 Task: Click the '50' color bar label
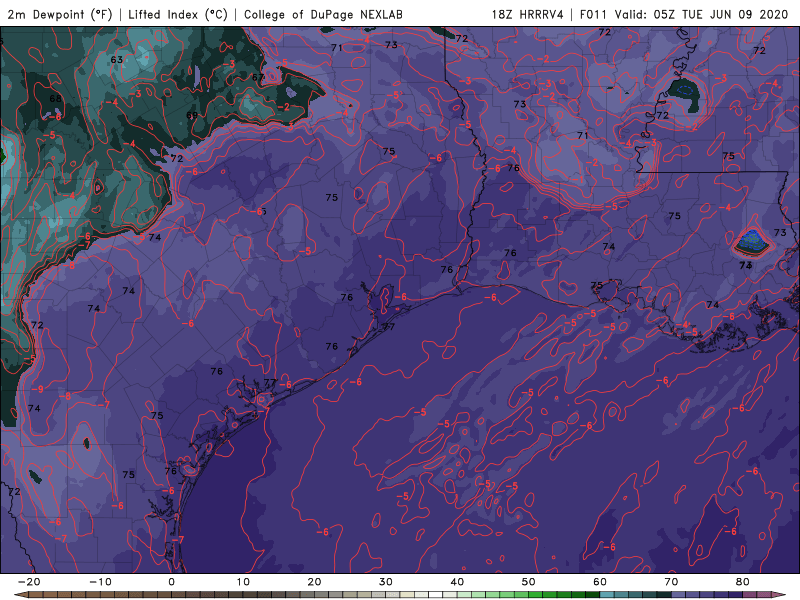(x=529, y=582)
